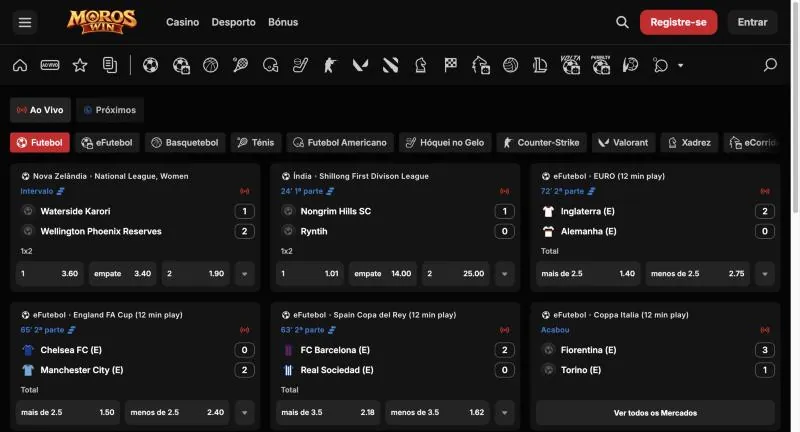Expand more markets for Waterside Karori match
Image resolution: width=800 pixels, height=432 pixels.
click(244, 274)
